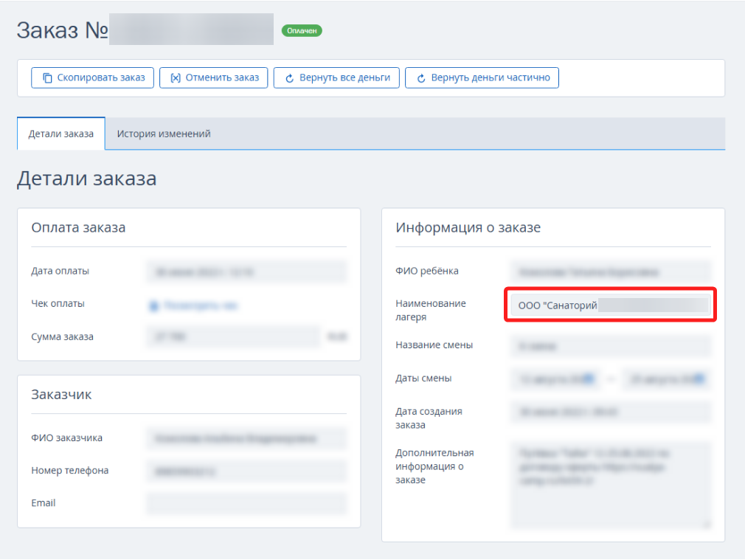Focus the 'Дата оплаты' field

246,272
